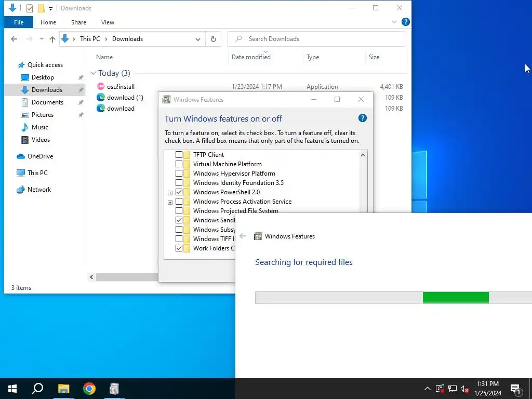Uncheck Windows PowerShell 2.0
This screenshot has height=399, width=532.
(179, 192)
